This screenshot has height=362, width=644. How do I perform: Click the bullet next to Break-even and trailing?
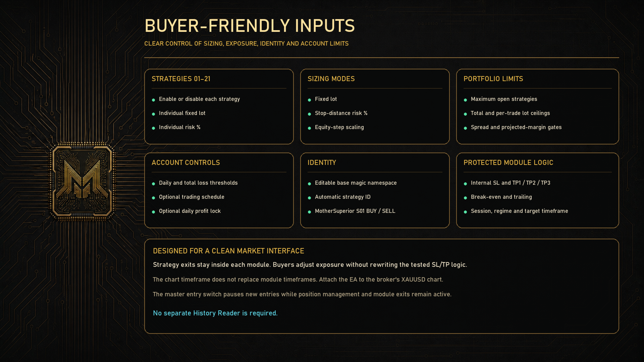click(466, 198)
